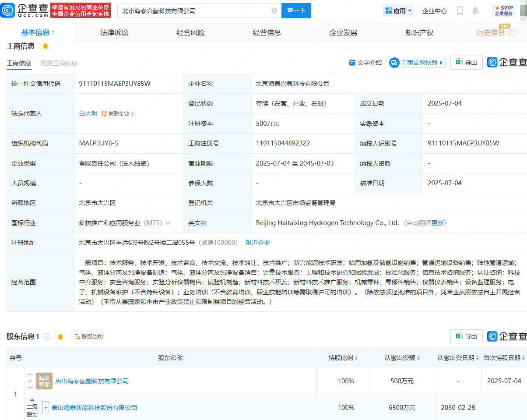Clear the search box text
Screen dimensions: 527x420
(274, 11)
